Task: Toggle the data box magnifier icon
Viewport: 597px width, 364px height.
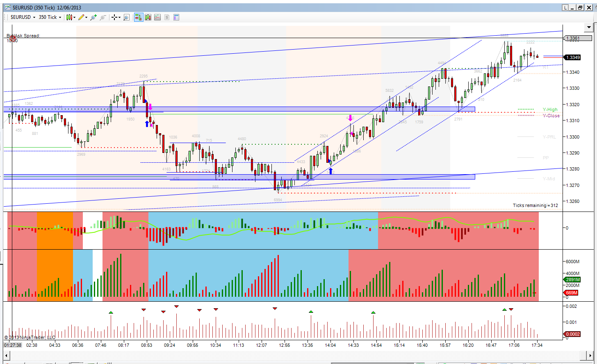Action: pyautogui.click(x=126, y=17)
